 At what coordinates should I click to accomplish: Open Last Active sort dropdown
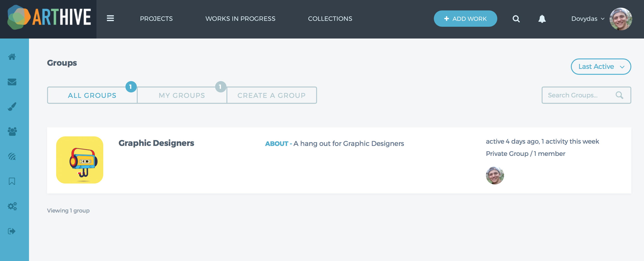[x=601, y=67]
